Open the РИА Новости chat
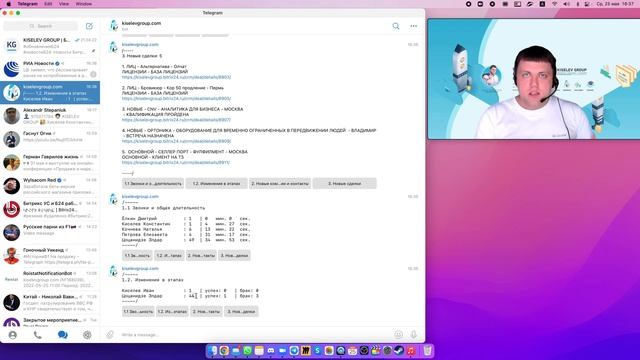 pyautogui.click(x=50, y=69)
